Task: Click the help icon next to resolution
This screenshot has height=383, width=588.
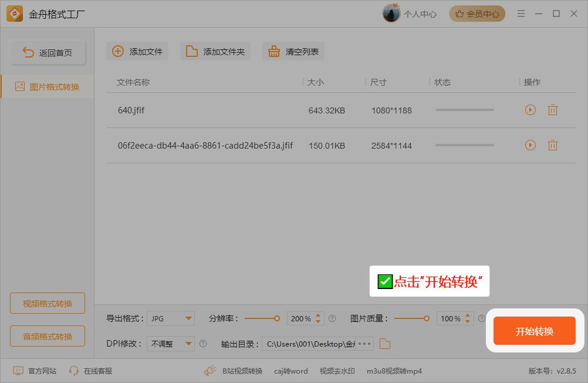Action: 332,318
